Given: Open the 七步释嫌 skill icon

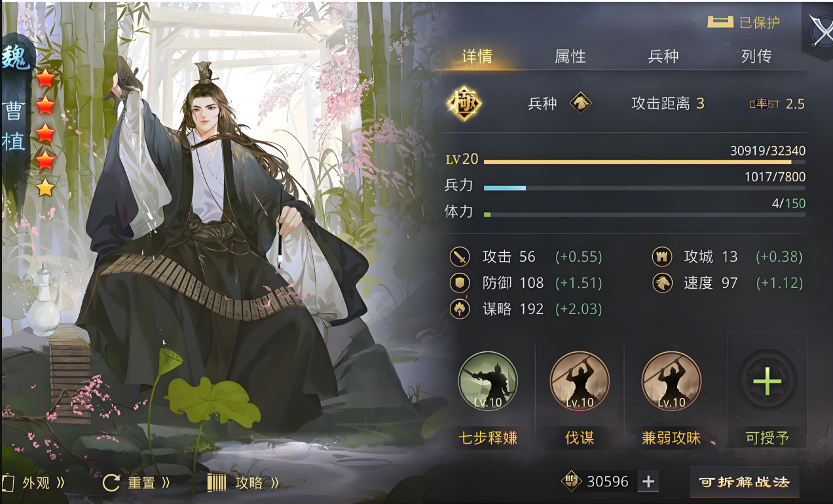Looking at the screenshot, I should tap(488, 382).
